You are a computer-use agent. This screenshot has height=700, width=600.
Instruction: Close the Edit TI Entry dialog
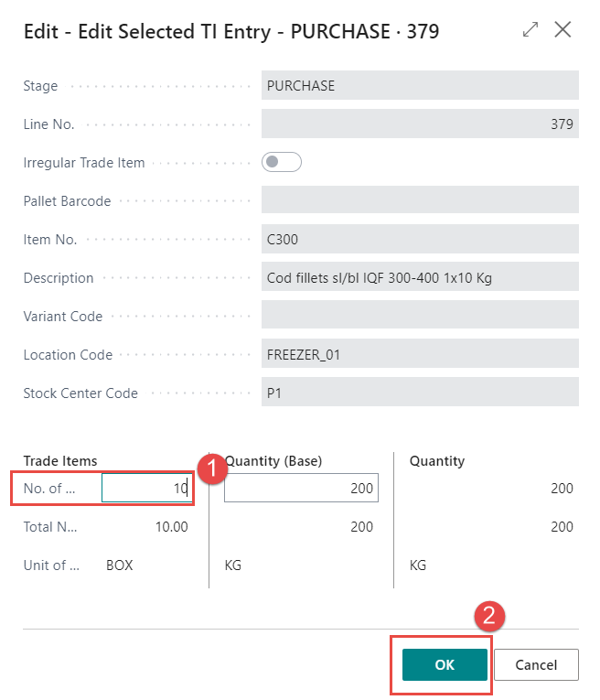(x=562, y=30)
